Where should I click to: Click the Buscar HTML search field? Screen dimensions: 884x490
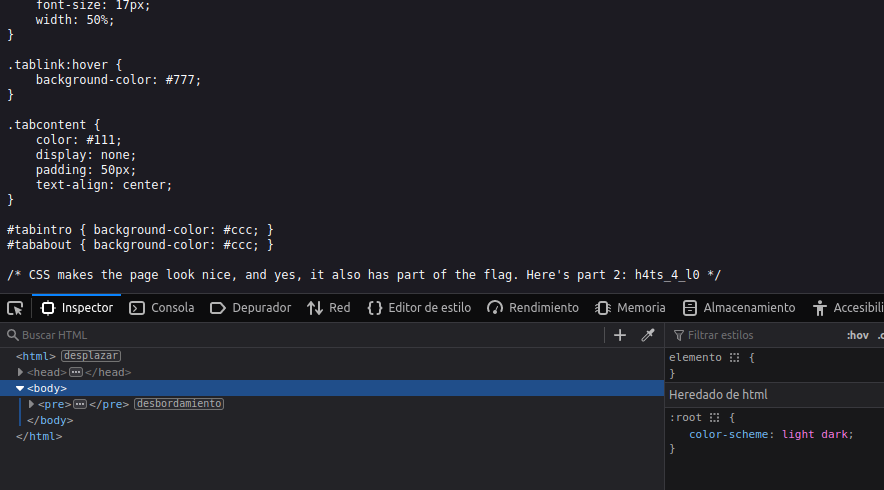point(300,335)
